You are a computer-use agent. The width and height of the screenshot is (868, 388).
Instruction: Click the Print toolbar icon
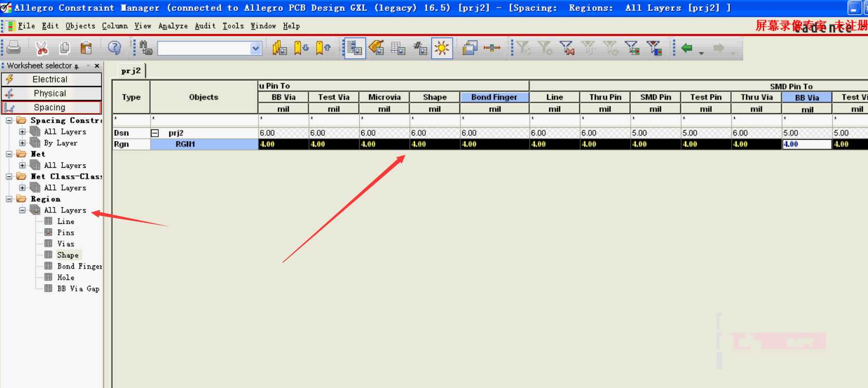[x=14, y=48]
